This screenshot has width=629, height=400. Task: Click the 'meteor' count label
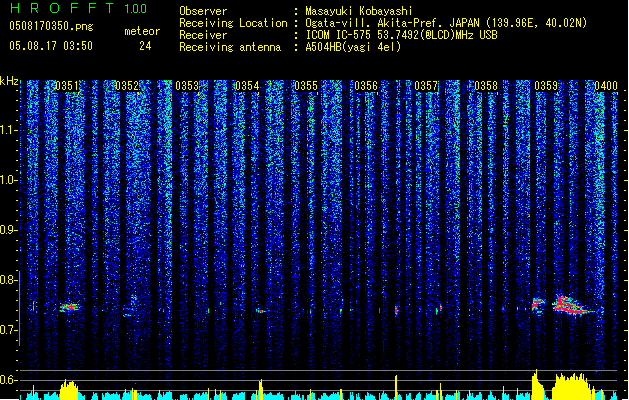click(x=142, y=31)
